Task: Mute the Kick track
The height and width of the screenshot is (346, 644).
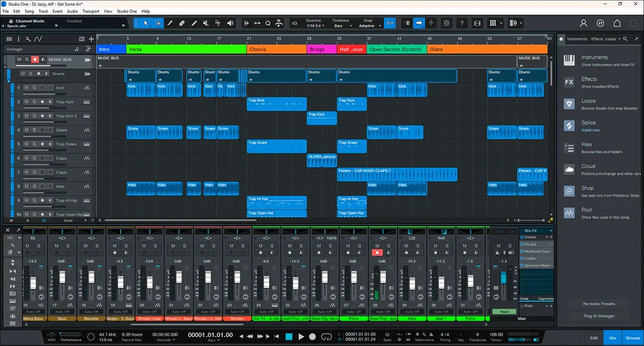Action: click(26, 88)
